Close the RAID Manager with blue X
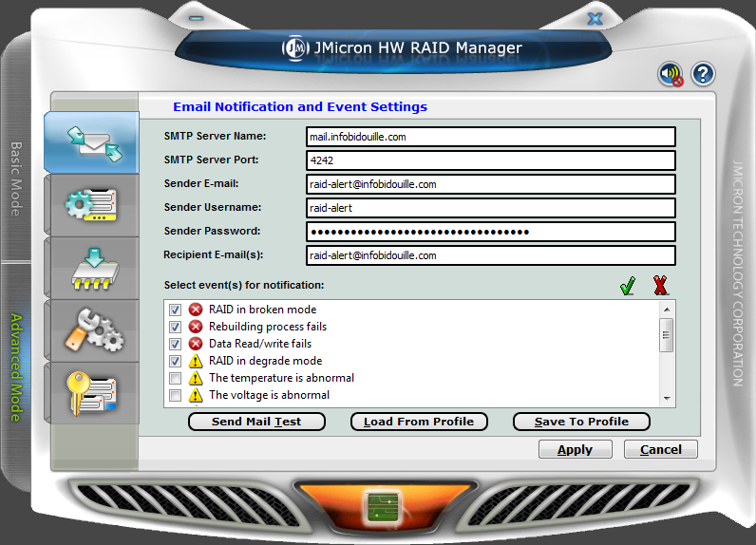Screen dimensions: 756x545 click(595, 19)
